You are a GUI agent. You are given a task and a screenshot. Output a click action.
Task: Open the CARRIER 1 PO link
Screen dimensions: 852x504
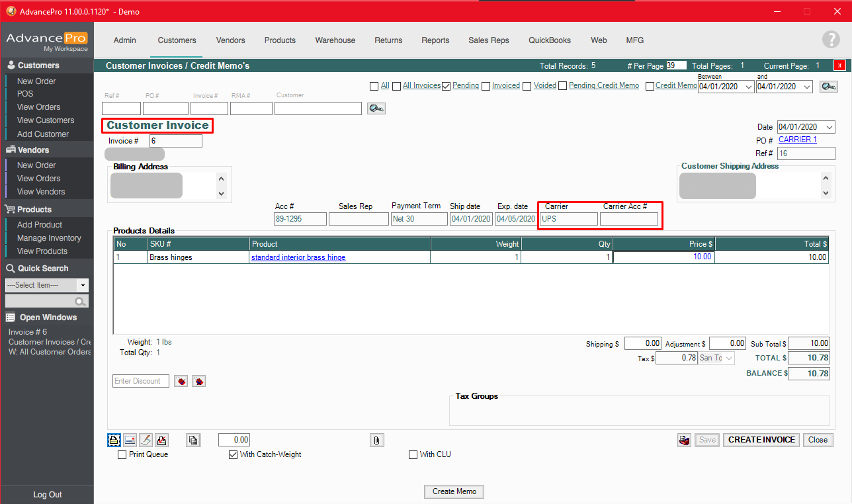(796, 139)
